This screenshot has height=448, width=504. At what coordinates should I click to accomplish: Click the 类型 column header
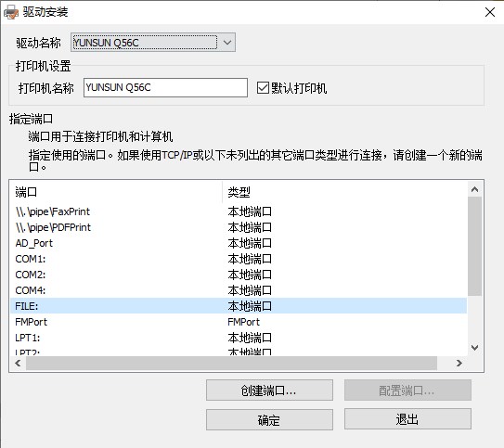[344, 192]
